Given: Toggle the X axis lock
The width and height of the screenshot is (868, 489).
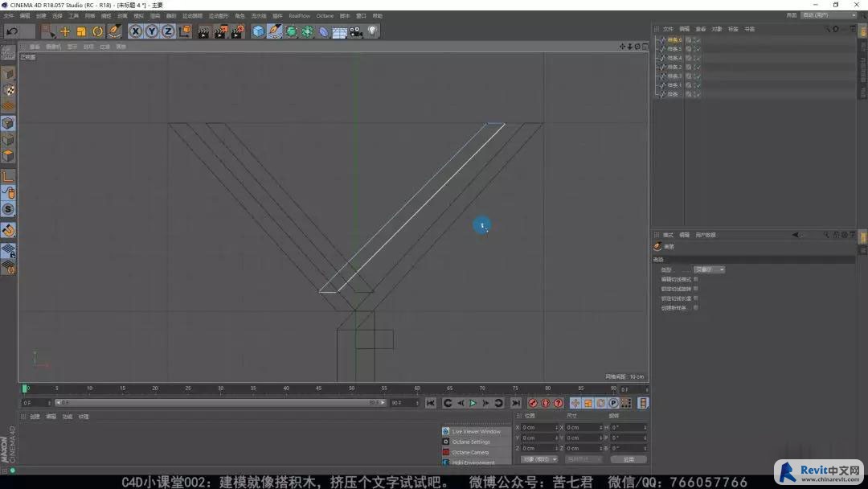Looking at the screenshot, I should [x=136, y=31].
